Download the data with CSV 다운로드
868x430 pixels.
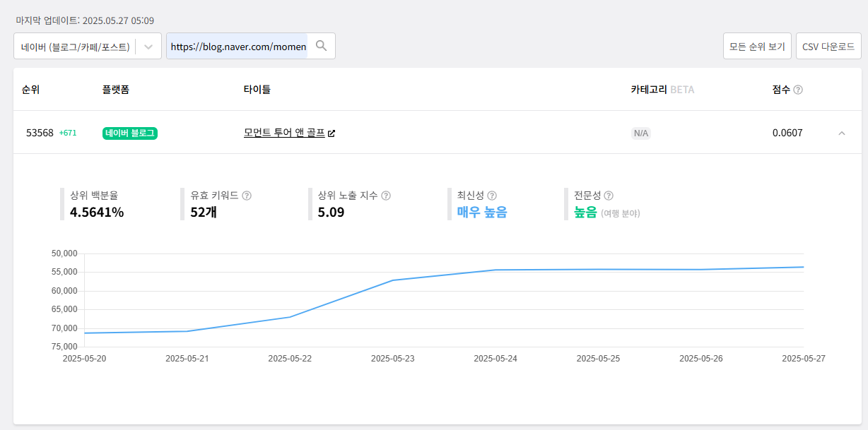coord(828,47)
